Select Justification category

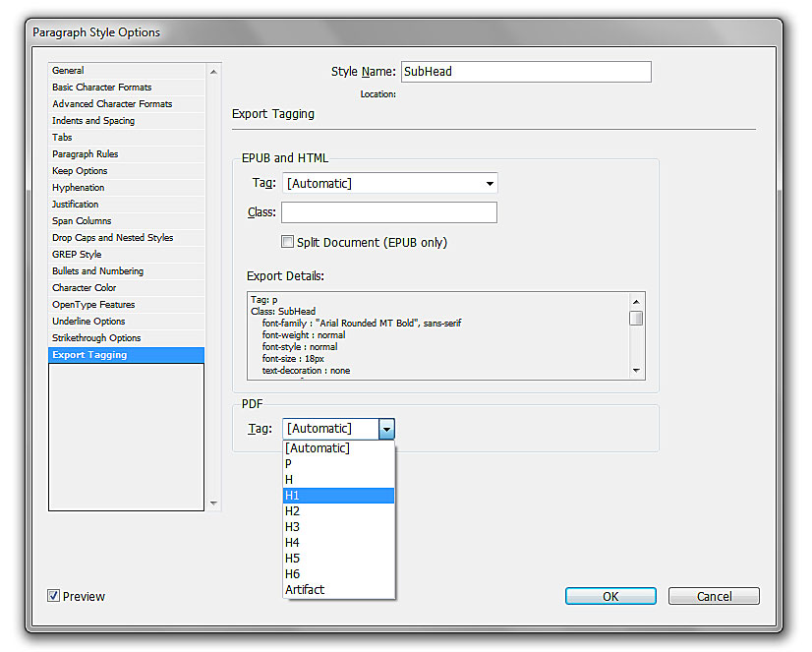click(x=127, y=204)
